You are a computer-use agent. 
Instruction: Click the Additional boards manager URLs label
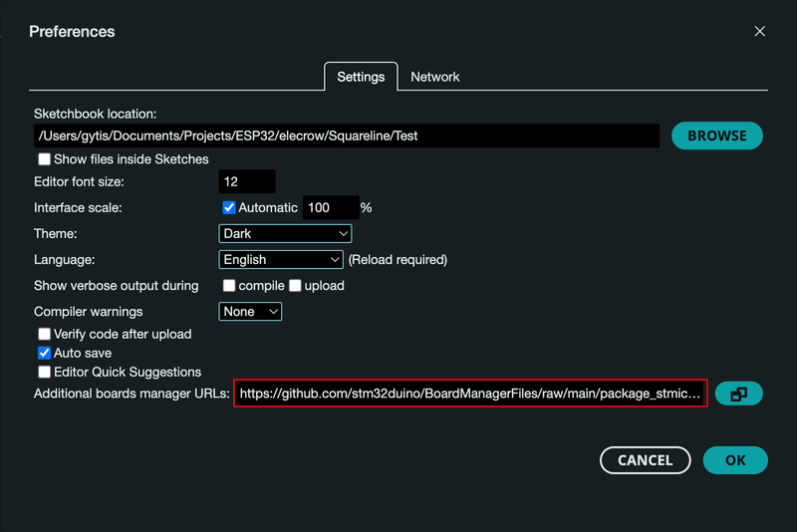pyautogui.click(x=132, y=394)
